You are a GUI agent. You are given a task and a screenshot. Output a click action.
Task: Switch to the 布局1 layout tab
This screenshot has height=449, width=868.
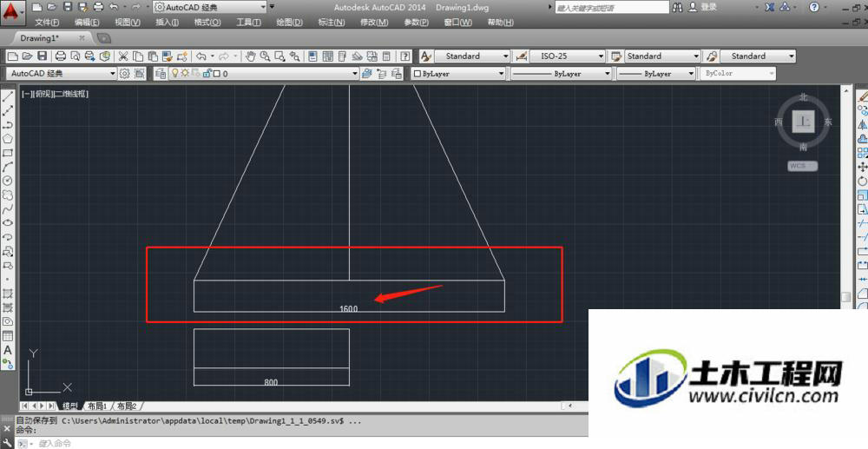(97, 406)
